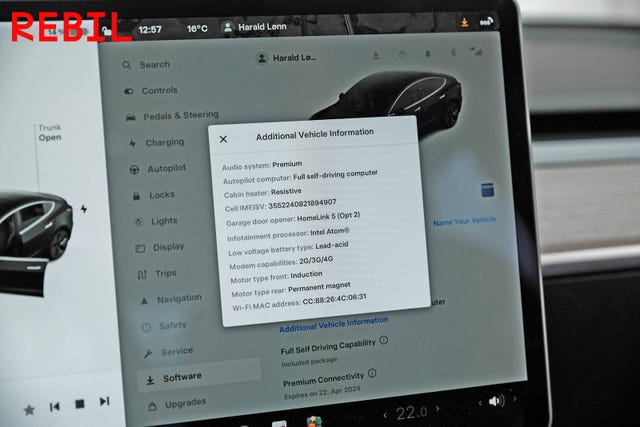Tap the SOS airbag icon in status bar
Viewport: 640px width, 427px height.
(487, 22)
